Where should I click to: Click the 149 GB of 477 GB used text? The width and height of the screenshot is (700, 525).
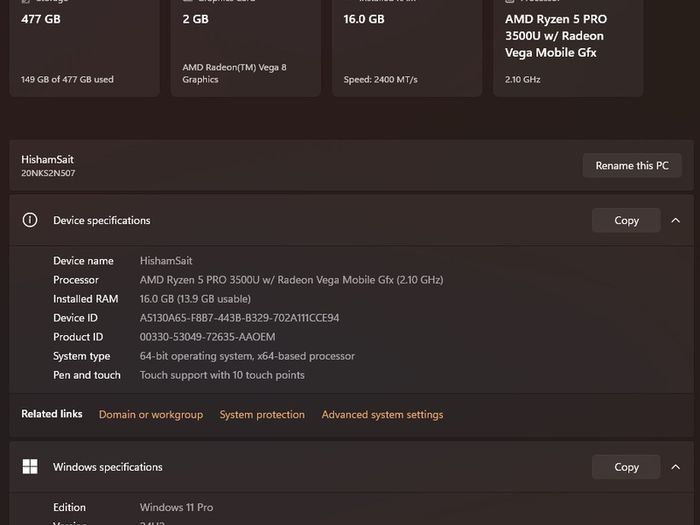tap(67, 79)
